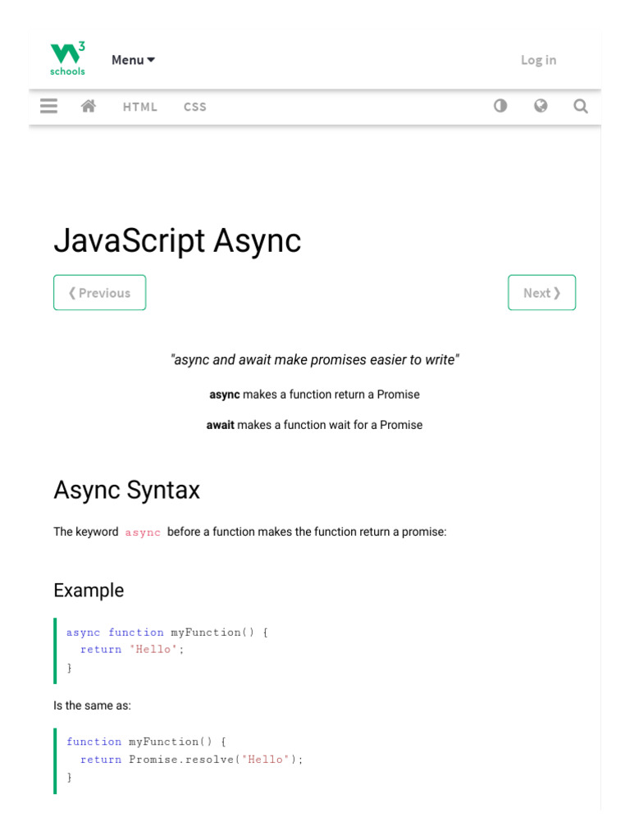Image resolution: width=630 pixels, height=840 pixels.
Task: Open the CSS tutorial tab
Action: 195,107
